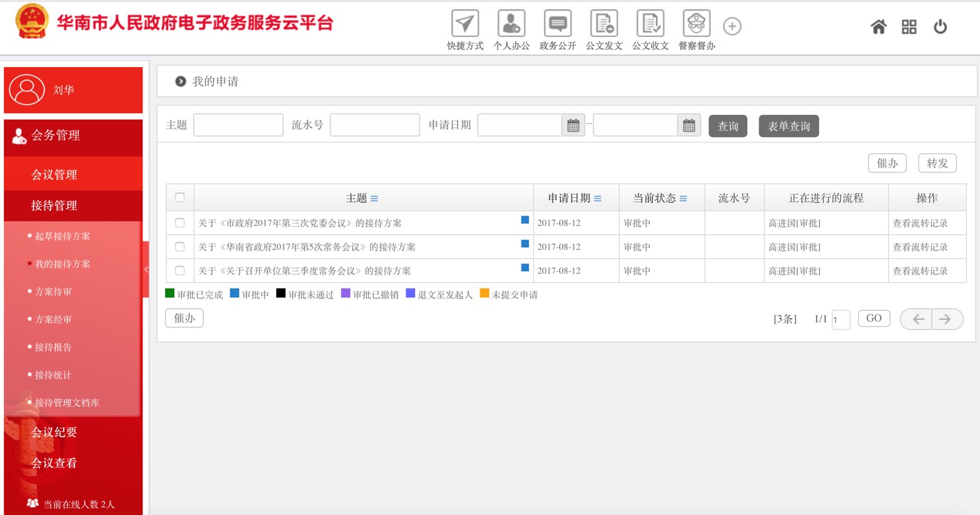This screenshot has width=980, height=515.
Task: Click the power logout icon
Action: point(940,27)
